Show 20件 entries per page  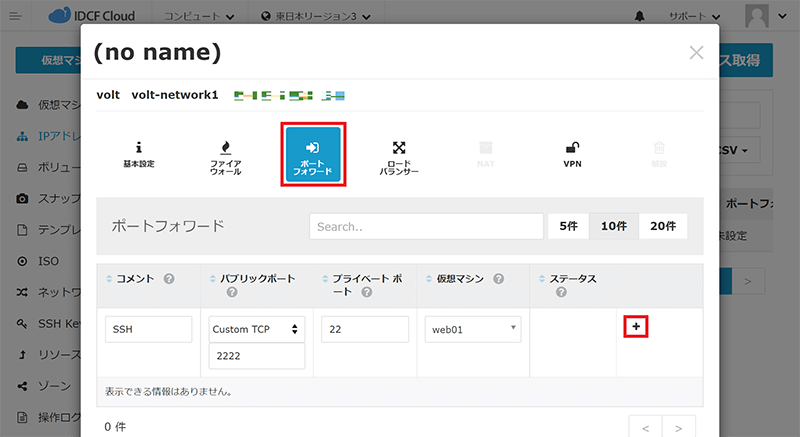coord(662,226)
